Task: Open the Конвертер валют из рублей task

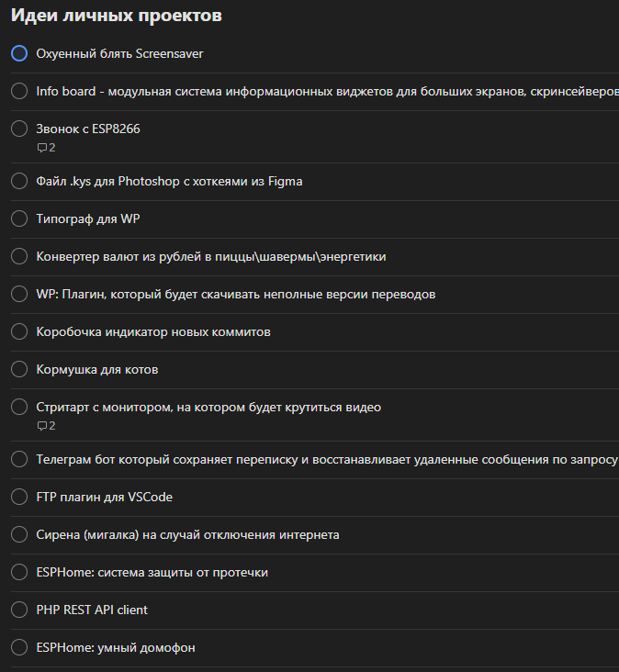Action: click(210, 256)
